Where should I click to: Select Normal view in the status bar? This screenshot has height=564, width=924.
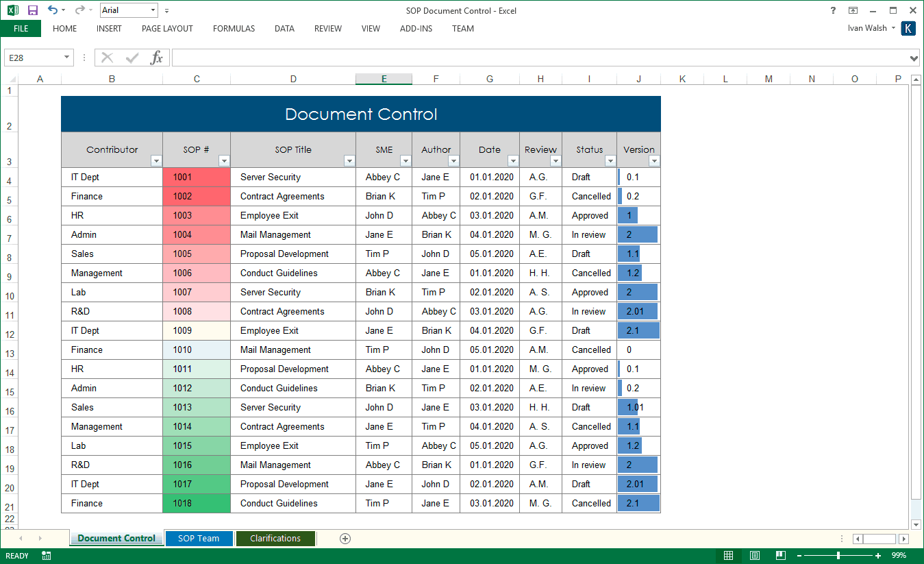click(728, 556)
